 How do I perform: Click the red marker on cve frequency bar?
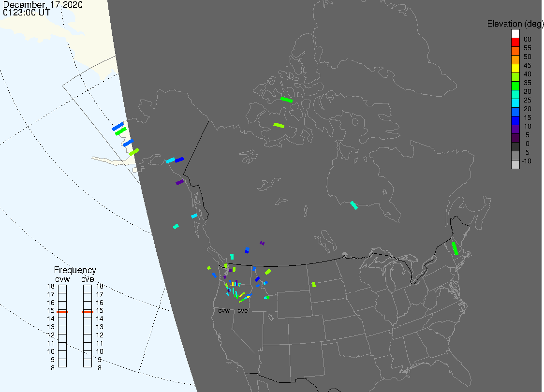click(x=88, y=311)
